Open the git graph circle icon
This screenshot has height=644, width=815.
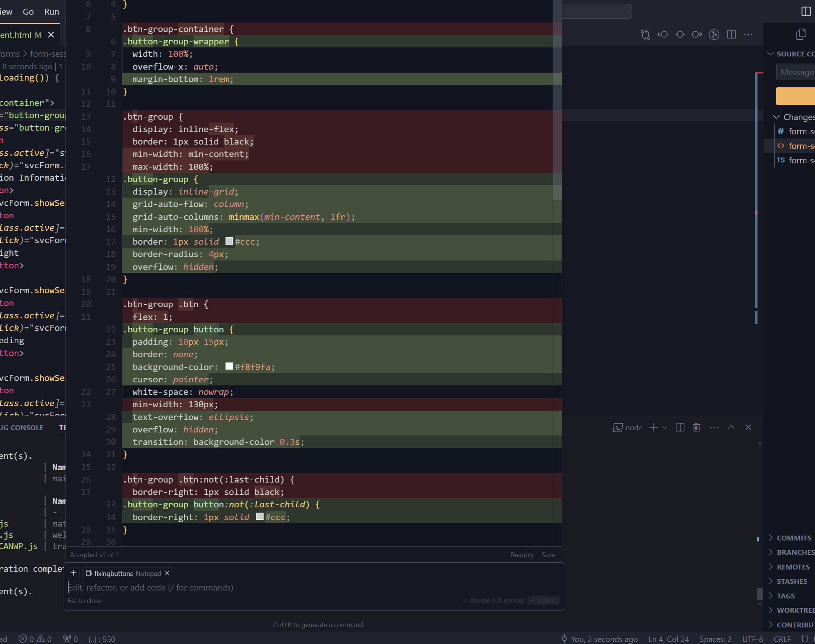pos(714,35)
